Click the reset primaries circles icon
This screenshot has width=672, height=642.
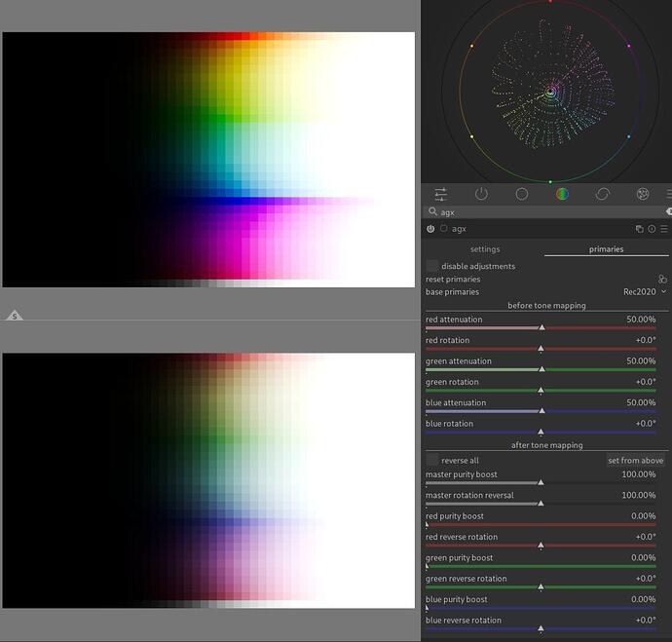(662, 279)
